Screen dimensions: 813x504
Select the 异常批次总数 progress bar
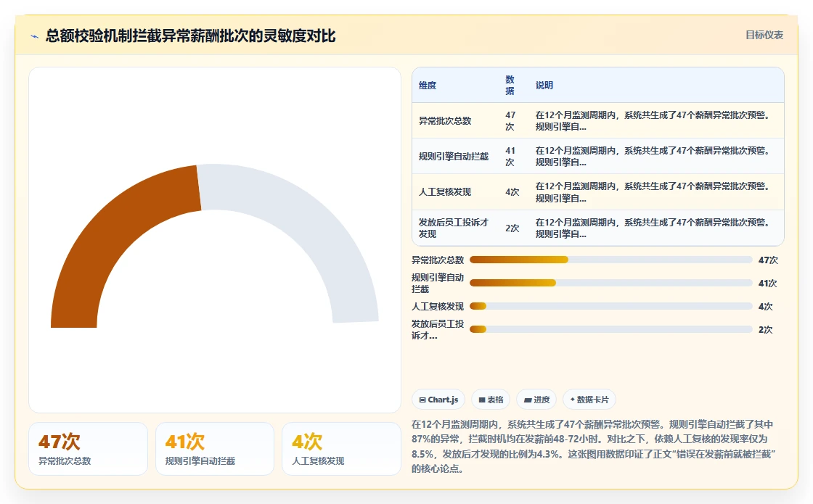(x=610, y=260)
